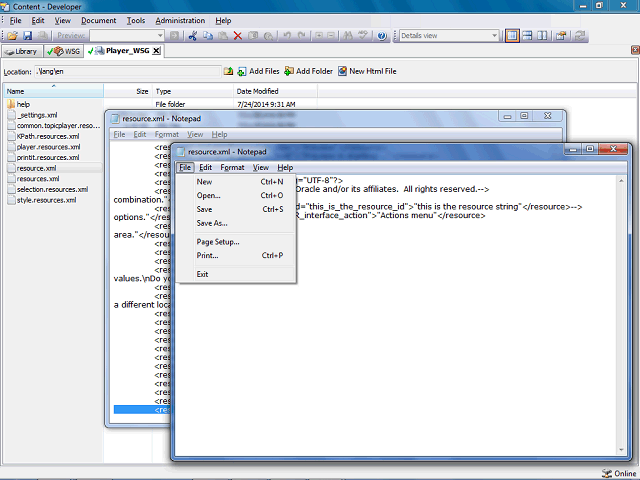640x480 pixels.
Task: Click the Save floppy disk icon
Action: tap(27, 36)
